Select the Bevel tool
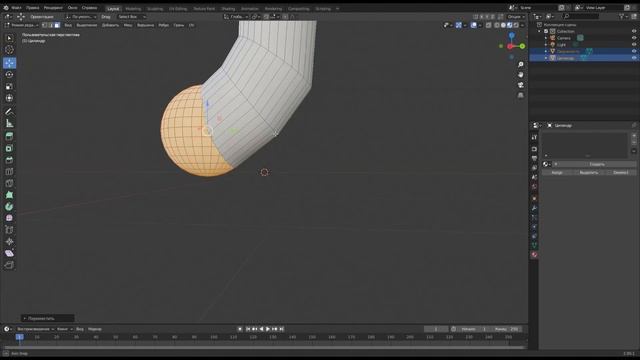 pyautogui.click(x=9, y=160)
